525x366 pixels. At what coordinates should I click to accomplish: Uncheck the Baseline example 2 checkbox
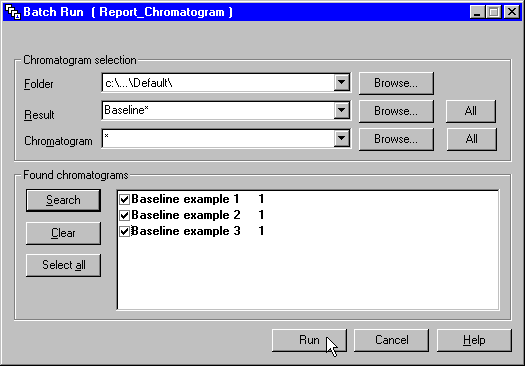(125, 215)
